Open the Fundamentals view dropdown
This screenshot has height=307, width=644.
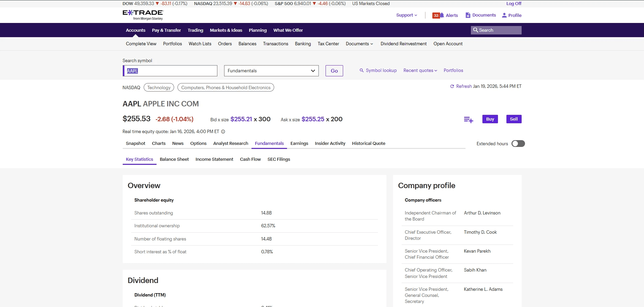271,71
